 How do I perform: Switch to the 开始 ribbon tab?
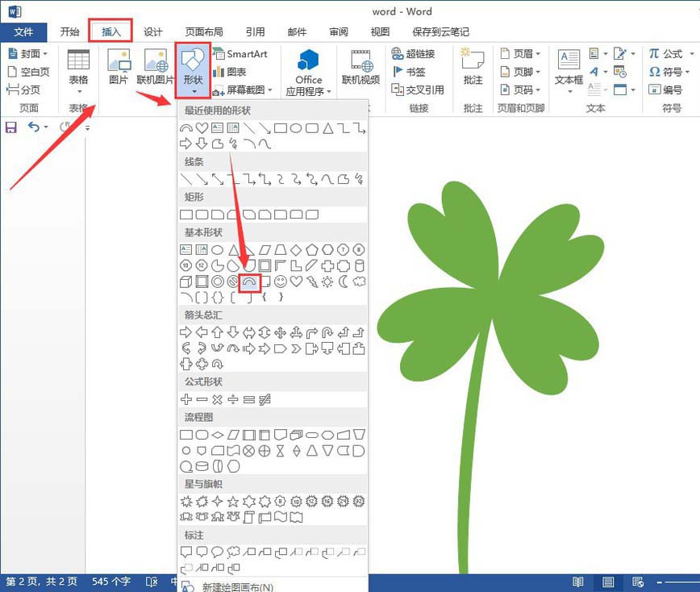69,31
